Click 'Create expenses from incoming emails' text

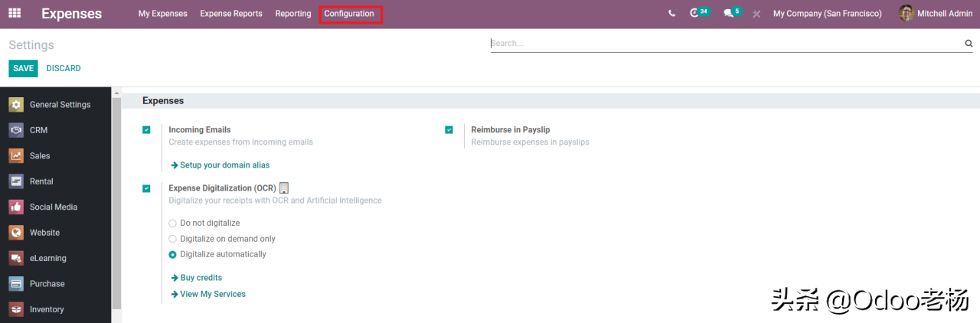click(x=240, y=142)
